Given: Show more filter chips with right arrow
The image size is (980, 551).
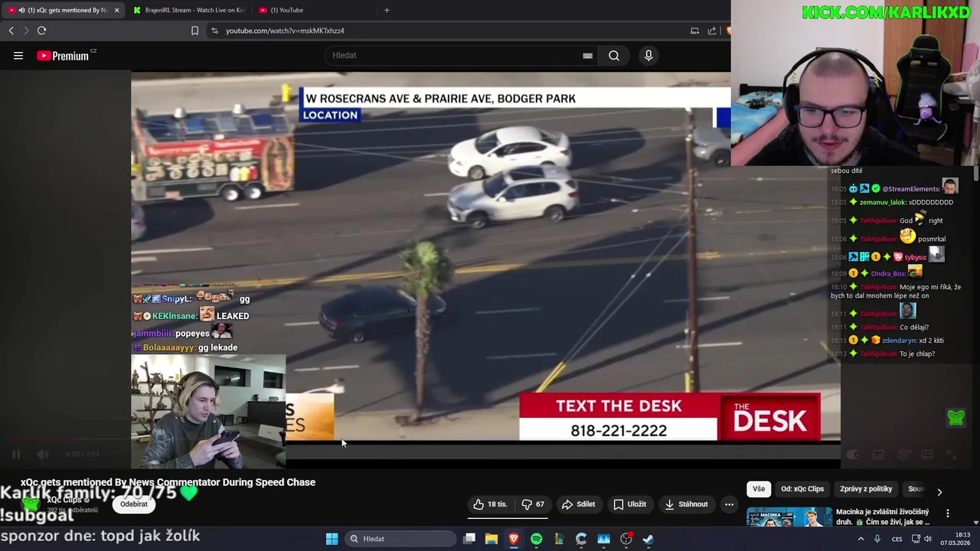Looking at the screenshot, I should [939, 492].
